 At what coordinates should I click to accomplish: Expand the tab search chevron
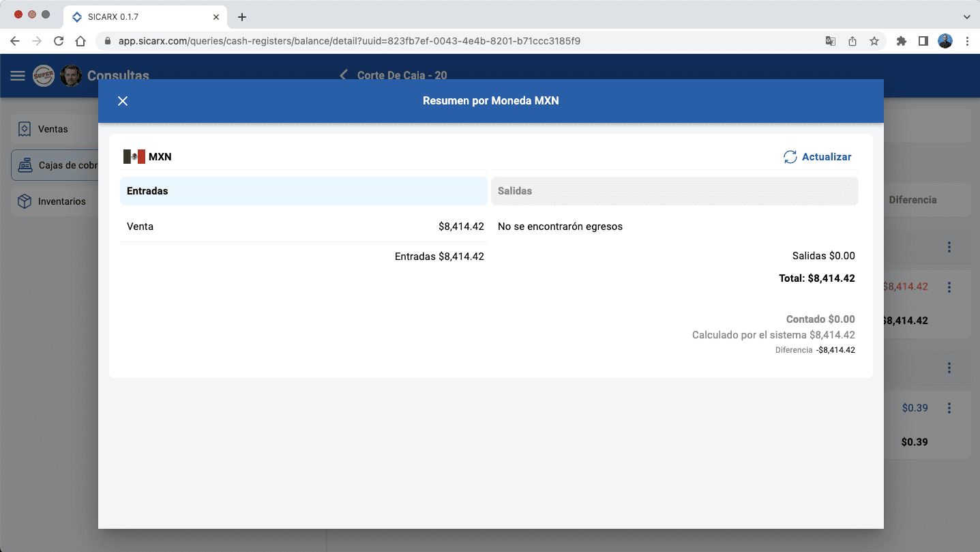(966, 16)
